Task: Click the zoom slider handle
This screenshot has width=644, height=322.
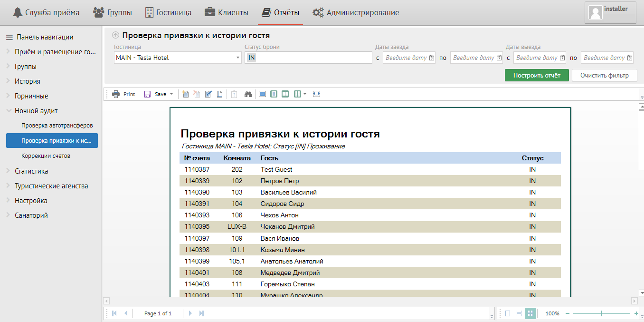Action: (602, 313)
